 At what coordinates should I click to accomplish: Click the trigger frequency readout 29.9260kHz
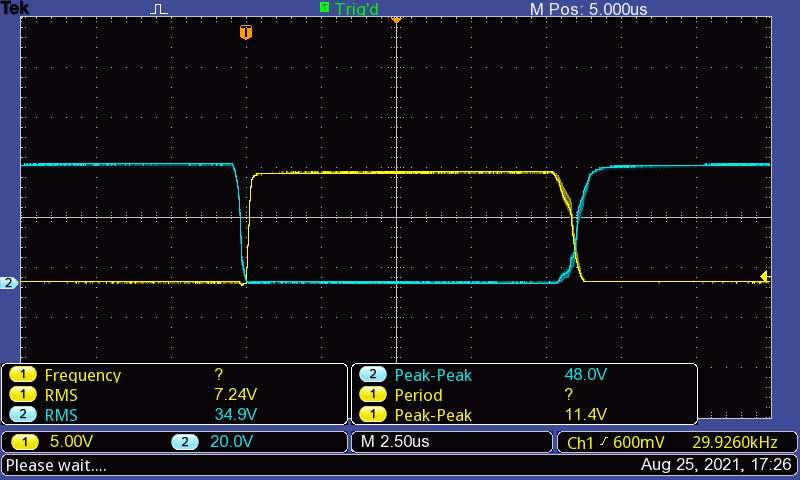tap(734, 442)
